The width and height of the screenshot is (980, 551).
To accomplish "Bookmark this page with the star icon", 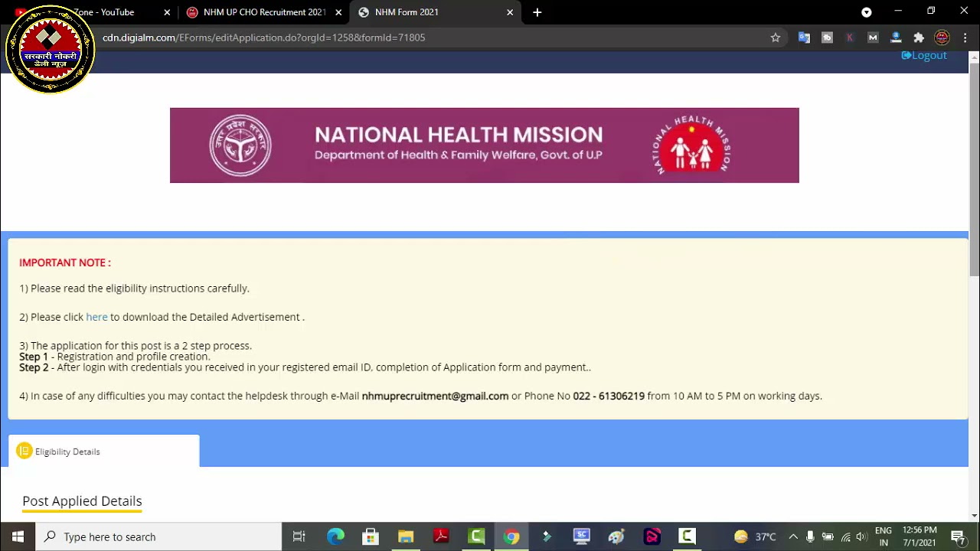I will 776,37.
